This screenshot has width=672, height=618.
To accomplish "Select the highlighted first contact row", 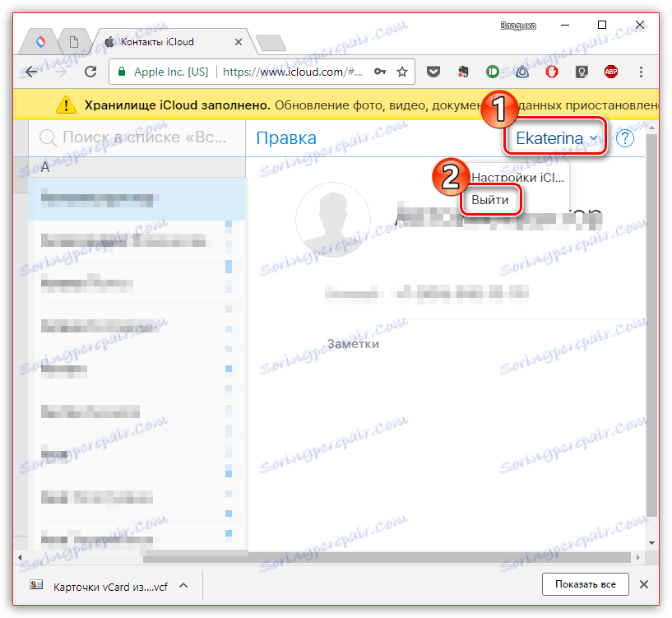I will (x=137, y=198).
